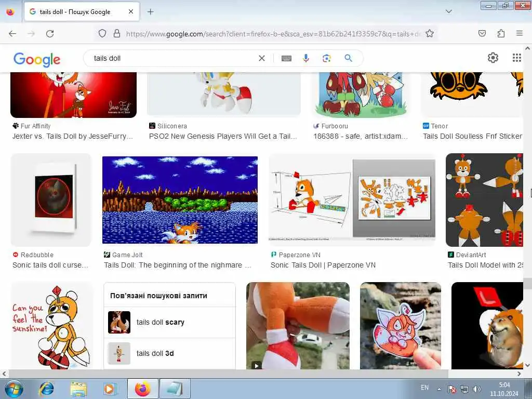The image size is (532, 399).
Task: Open '186388 - safe, artist:xdam...' link
Action: (x=361, y=137)
